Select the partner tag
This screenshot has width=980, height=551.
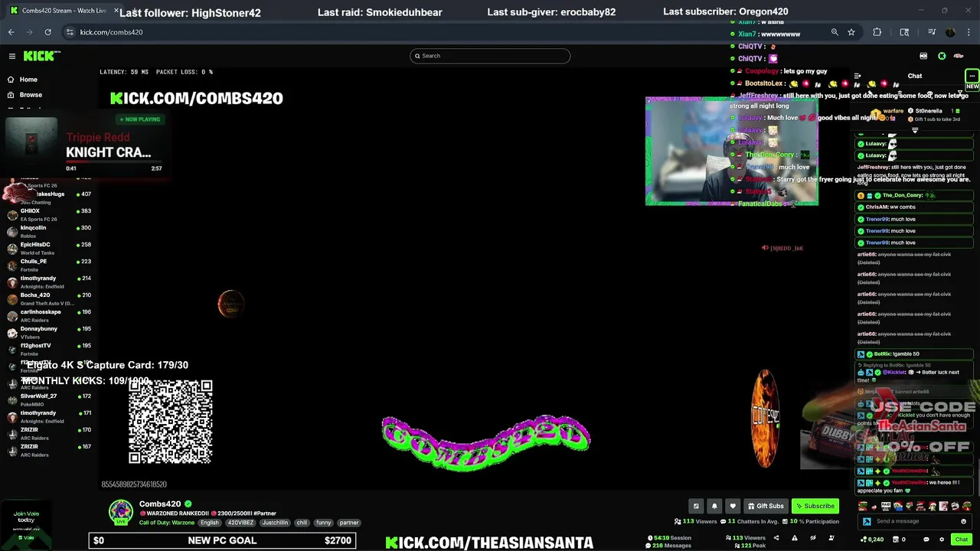[349, 523]
